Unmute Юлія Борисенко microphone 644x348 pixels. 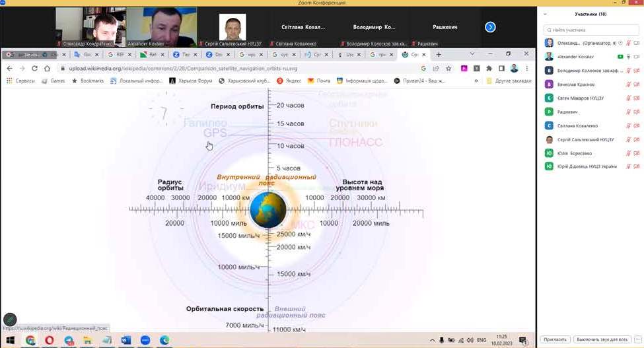[x=628, y=153]
